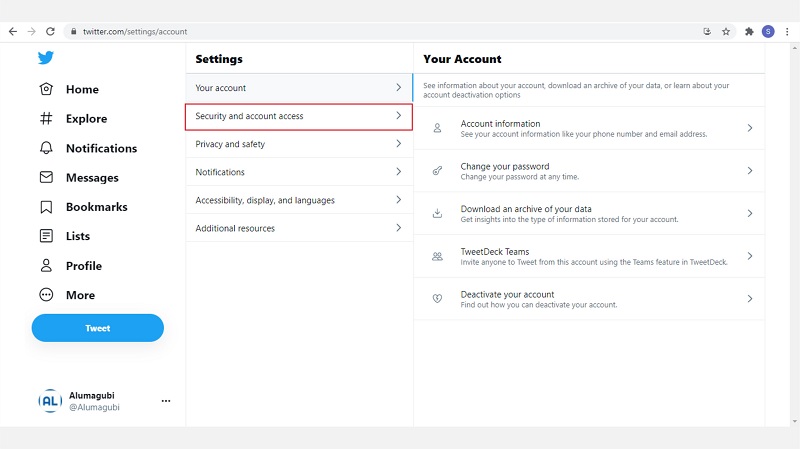
Task: Go to Explore in the sidebar
Action: click(86, 119)
